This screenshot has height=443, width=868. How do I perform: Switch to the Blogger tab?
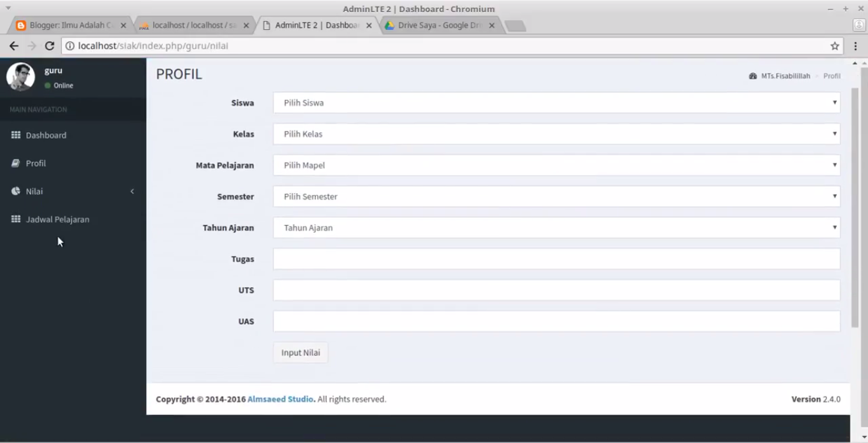[x=71, y=25]
